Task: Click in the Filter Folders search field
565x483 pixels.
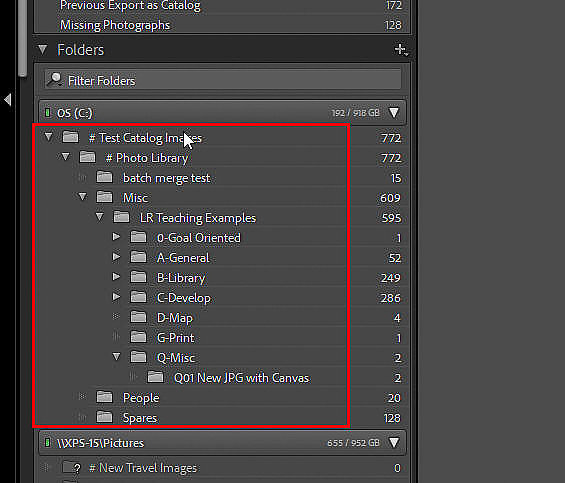Action: click(222, 80)
